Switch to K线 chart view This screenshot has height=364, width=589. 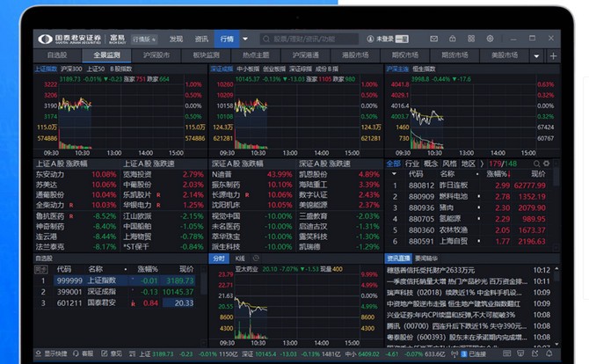[x=240, y=258]
